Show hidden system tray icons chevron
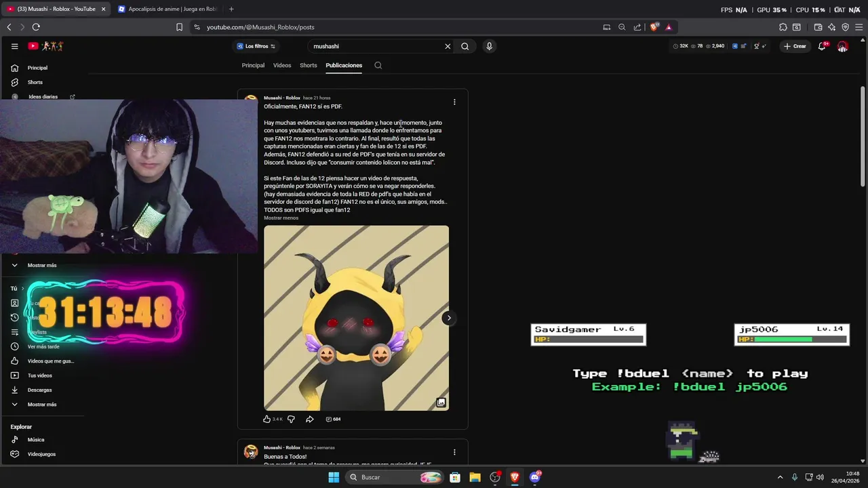The width and height of the screenshot is (868, 488). pyautogui.click(x=782, y=477)
